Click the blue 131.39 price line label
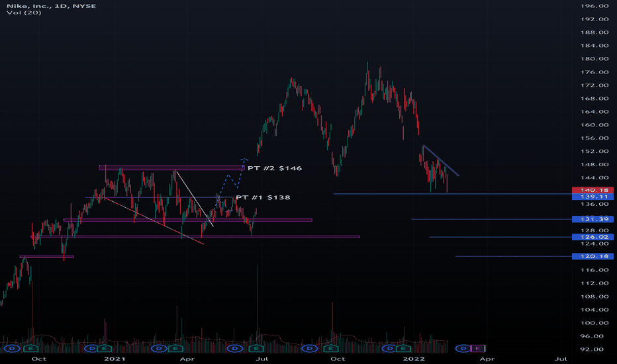Image resolution: width=617 pixels, height=364 pixels. point(593,219)
